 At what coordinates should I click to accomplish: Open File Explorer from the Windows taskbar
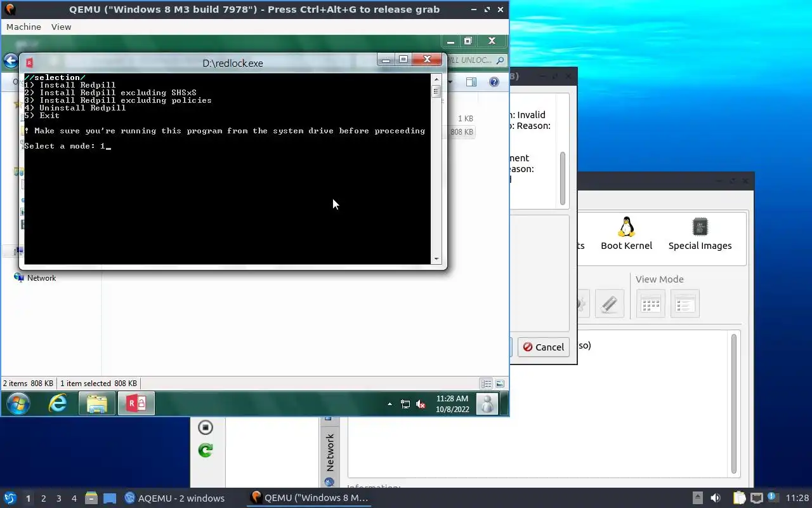[96, 404]
